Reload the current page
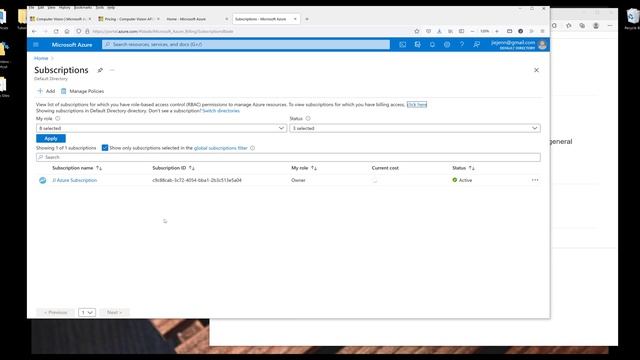The height and width of the screenshot is (360, 640). tap(56, 31)
